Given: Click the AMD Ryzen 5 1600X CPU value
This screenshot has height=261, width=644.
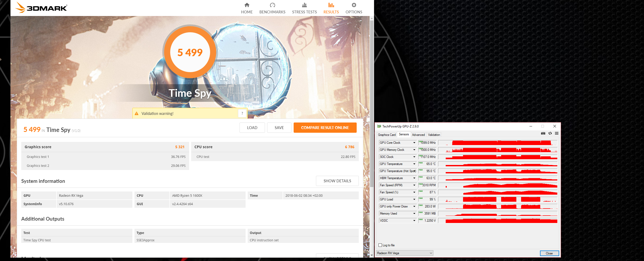Looking at the screenshot, I should pyautogui.click(x=187, y=196).
